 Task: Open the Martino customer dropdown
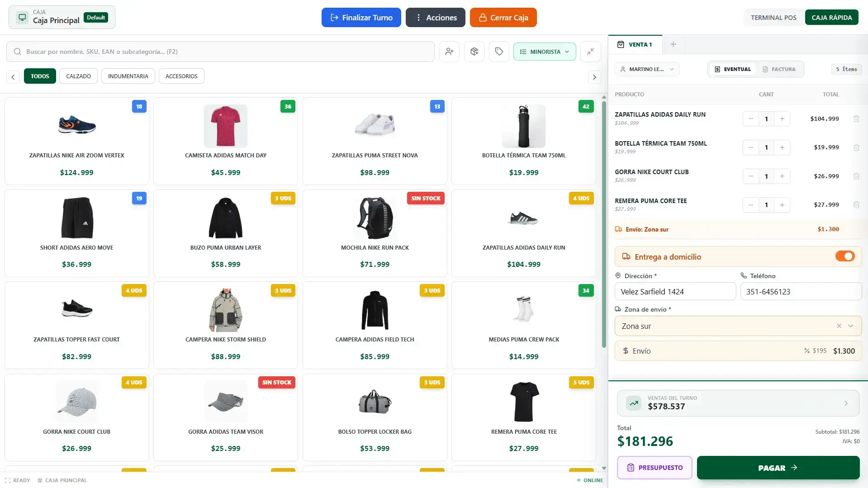click(647, 69)
